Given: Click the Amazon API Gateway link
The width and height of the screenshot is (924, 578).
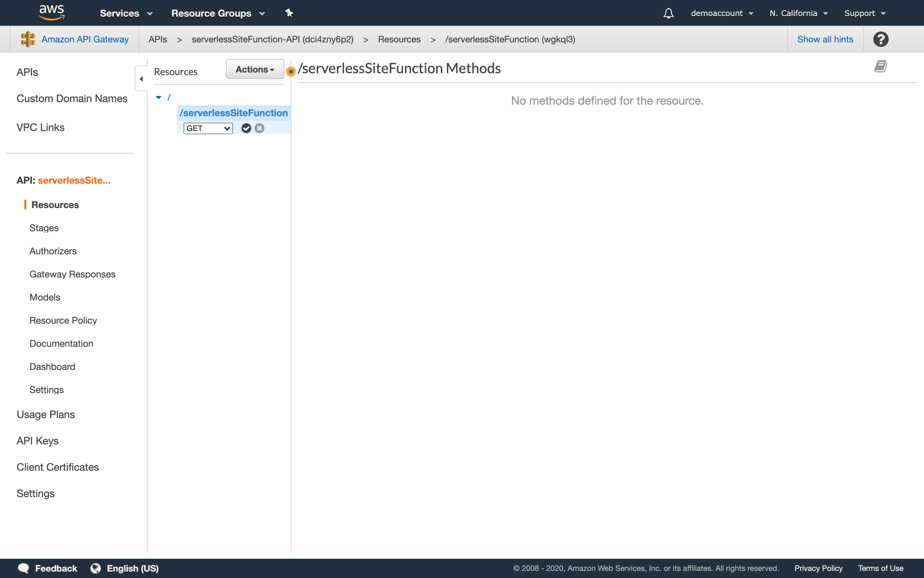Looking at the screenshot, I should pos(85,39).
